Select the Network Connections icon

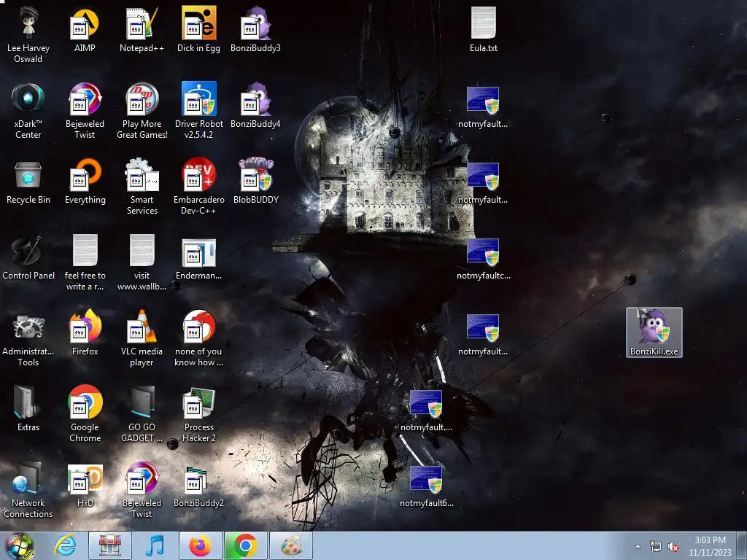[x=28, y=490]
